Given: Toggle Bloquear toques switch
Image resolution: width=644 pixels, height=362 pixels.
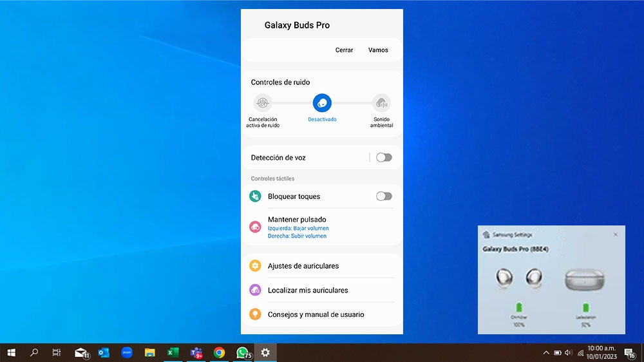Looking at the screenshot, I should click(384, 196).
